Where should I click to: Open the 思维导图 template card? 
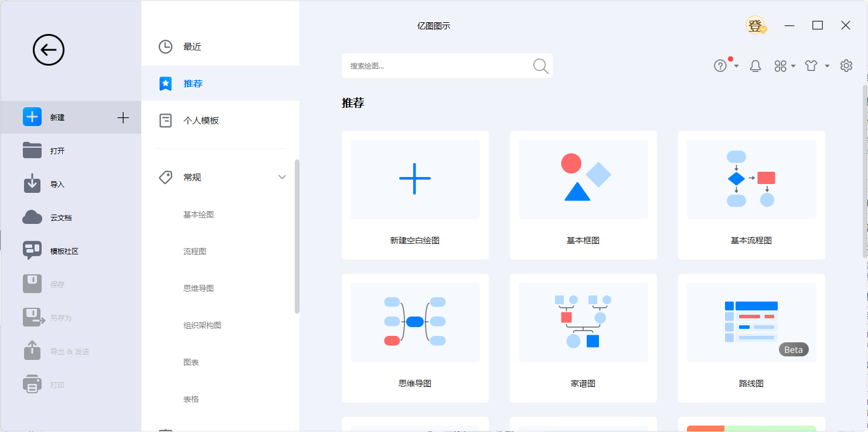[x=415, y=338]
